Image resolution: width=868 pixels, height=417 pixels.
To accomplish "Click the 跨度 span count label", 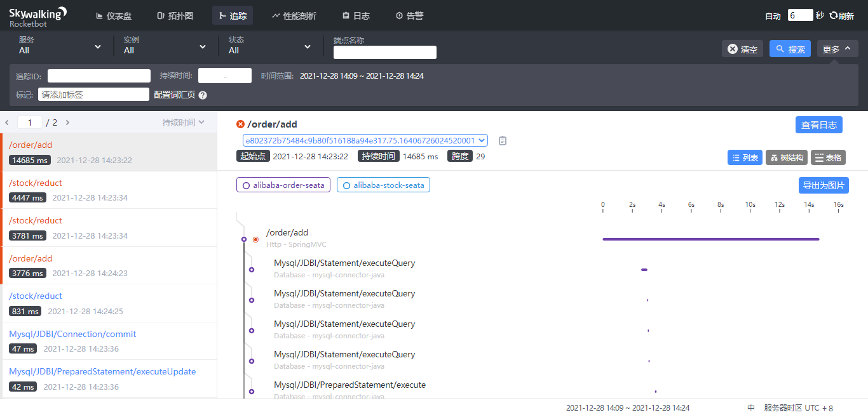I will (460, 156).
